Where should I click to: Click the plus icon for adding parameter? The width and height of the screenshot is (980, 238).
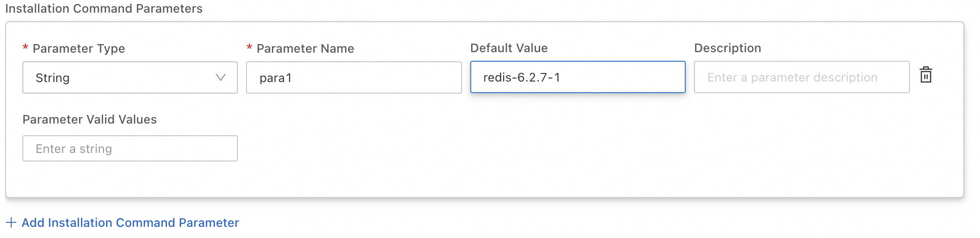click(x=11, y=222)
